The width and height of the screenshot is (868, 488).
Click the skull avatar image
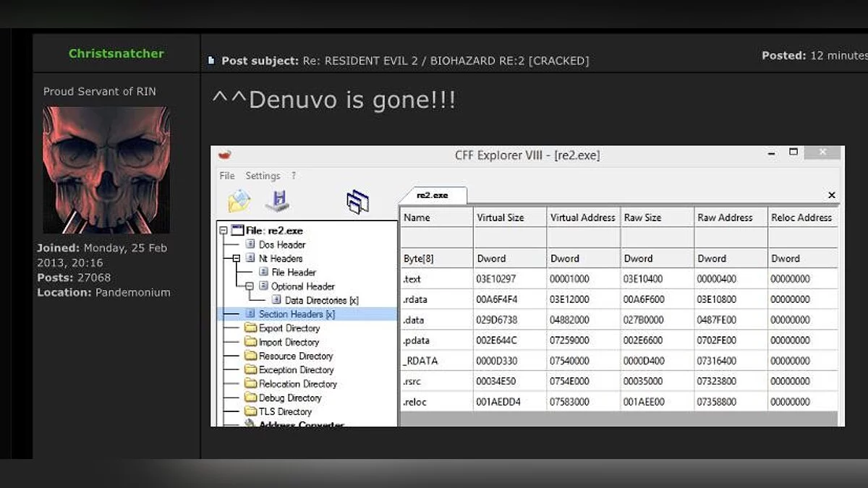click(x=106, y=170)
